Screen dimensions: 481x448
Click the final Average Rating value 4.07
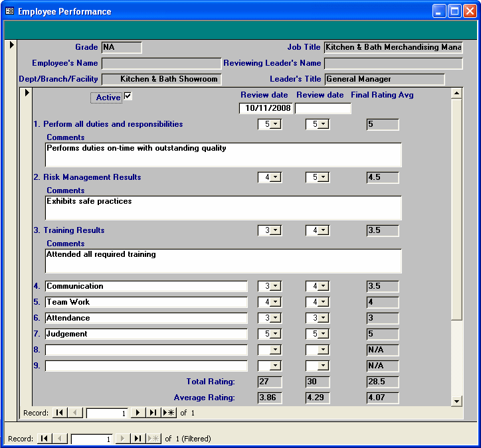pyautogui.click(x=383, y=398)
